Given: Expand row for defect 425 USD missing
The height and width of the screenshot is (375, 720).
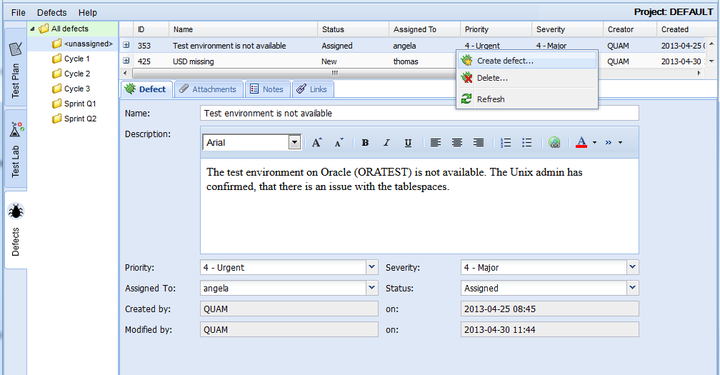Looking at the screenshot, I should [x=126, y=61].
